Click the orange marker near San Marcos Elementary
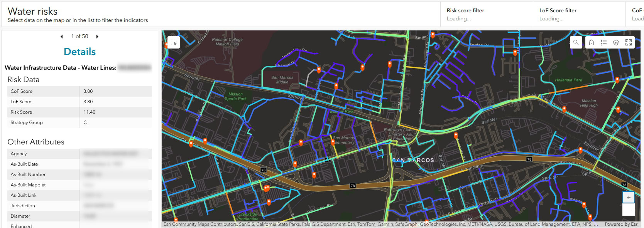 (333, 142)
